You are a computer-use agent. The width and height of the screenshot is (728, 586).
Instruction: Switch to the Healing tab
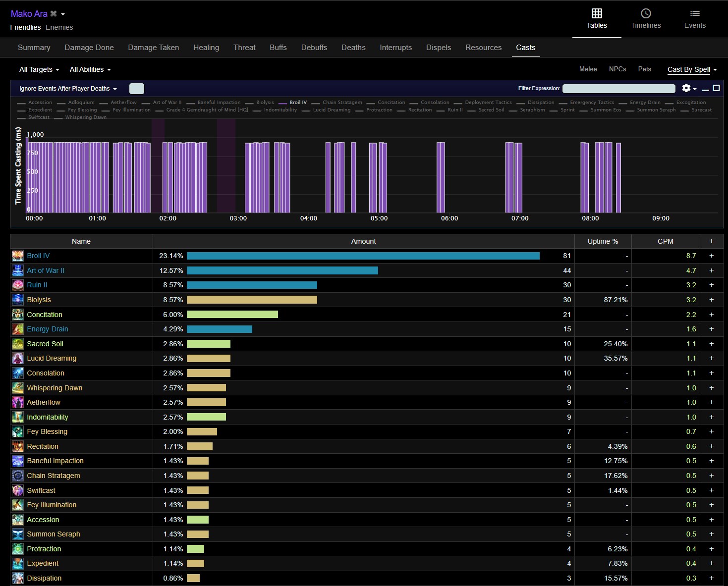click(206, 48)
